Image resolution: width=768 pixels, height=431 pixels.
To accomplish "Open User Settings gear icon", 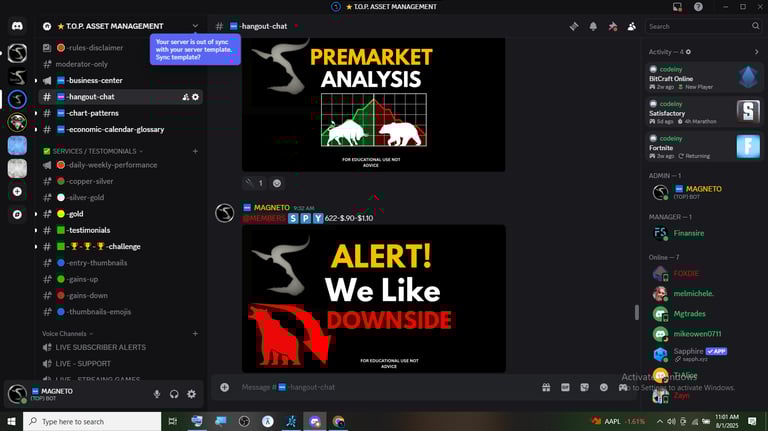I will (x=192, y=394).
